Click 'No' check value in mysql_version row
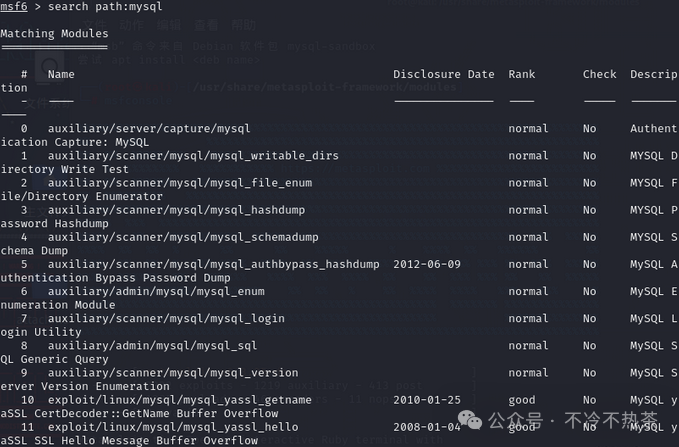The height and width of the screenshot is (447, 679). (589, 373)
